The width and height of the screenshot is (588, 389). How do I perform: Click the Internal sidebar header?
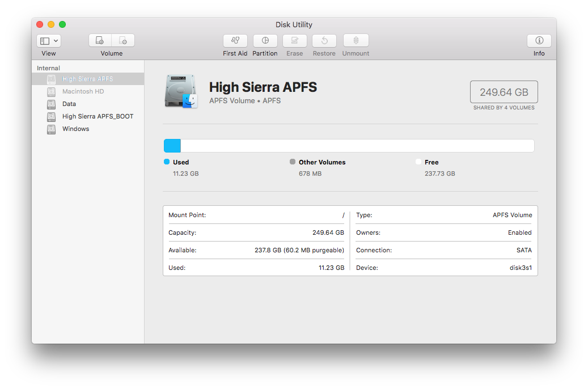tap(48, 68)
